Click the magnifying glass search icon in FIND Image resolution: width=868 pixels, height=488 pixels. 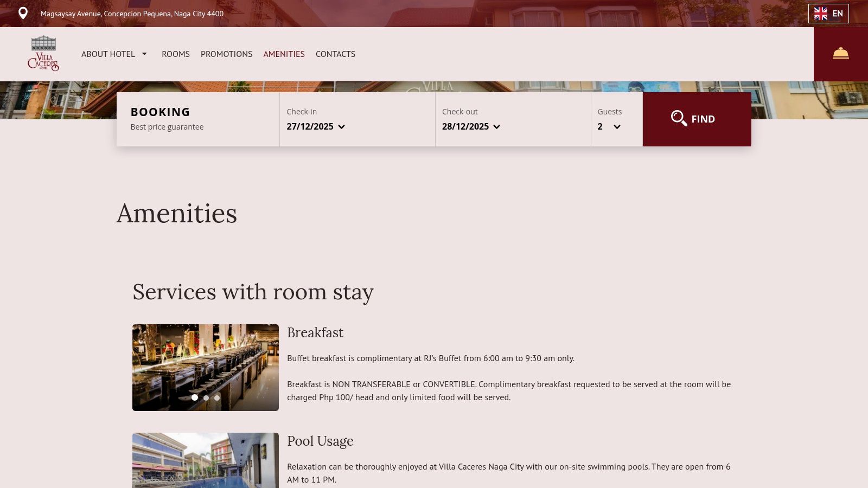coord(679,118)
